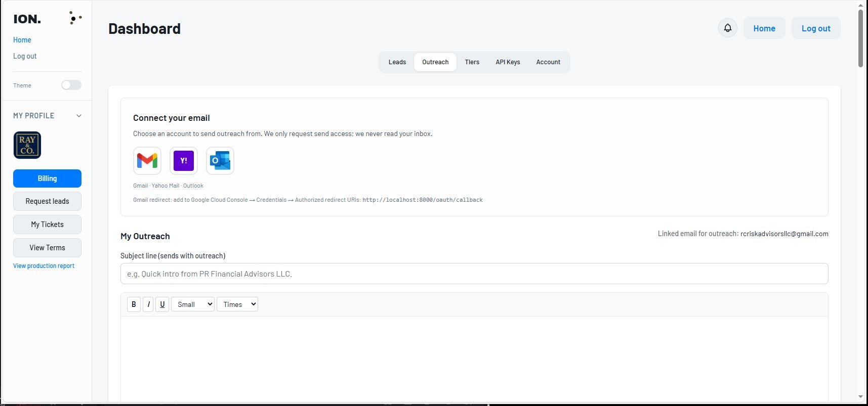Open notifications bell icon
The width and height of the screenshot is (868, 406).
728,28
